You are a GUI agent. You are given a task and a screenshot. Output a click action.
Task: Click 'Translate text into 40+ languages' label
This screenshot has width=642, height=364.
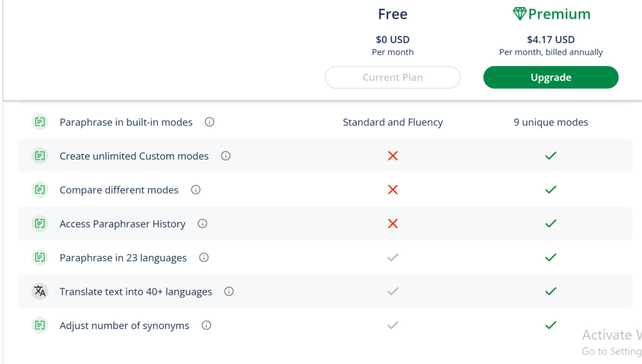click(136, 292)
